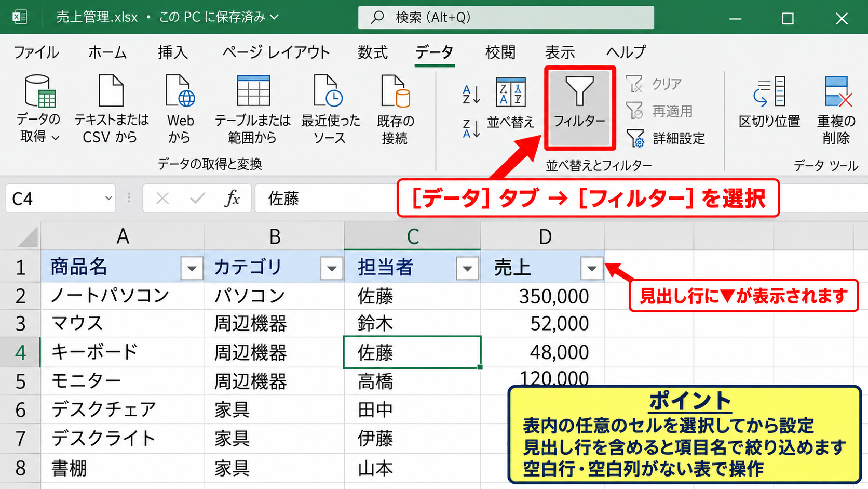Click the 検索 (Alt+Q) search box

[x=506, y=18]
